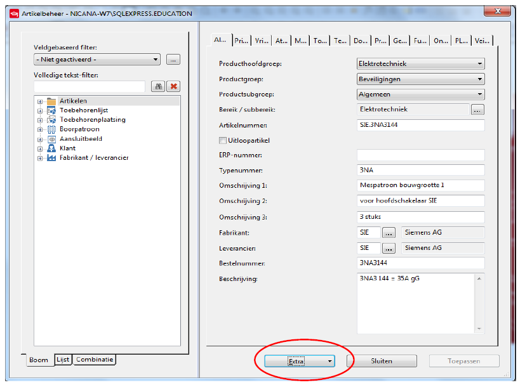Switch to the Pri... tab

(x=242, y=41)
